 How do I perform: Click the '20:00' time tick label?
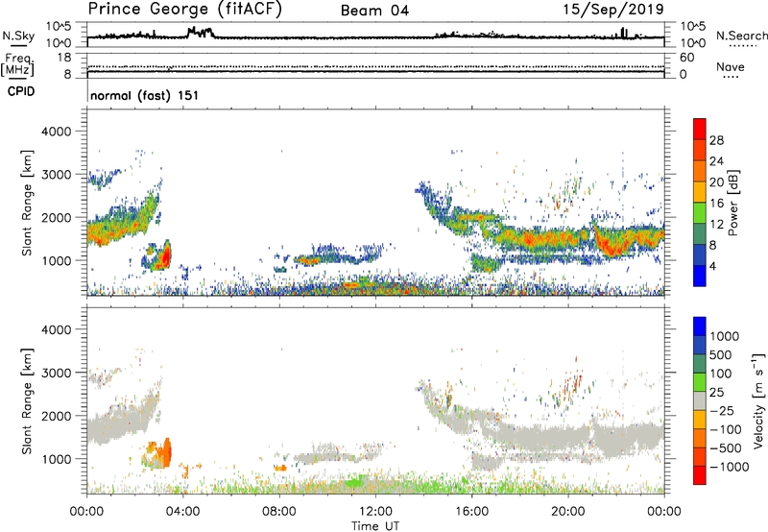pyautogui.click(x=568, y=512)
